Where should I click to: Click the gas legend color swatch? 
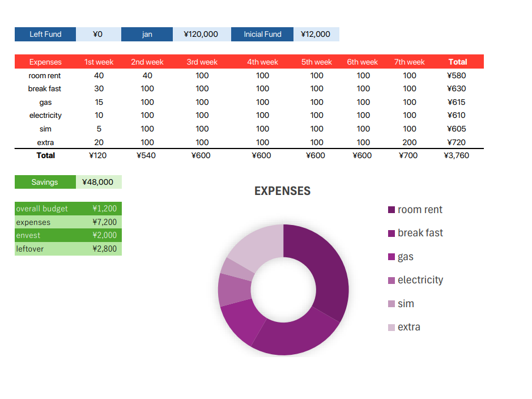391,257
